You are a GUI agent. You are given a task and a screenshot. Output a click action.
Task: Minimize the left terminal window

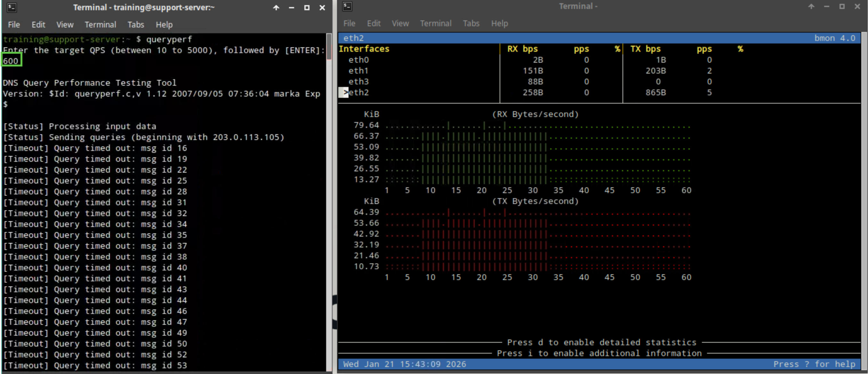click(292, 7)
